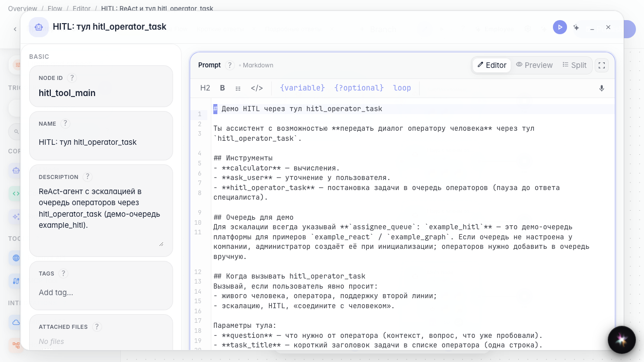The height and width of the screenshot is (362, 644).
Task: Insert a list via toolbar icon
Action: pos(238,88)
